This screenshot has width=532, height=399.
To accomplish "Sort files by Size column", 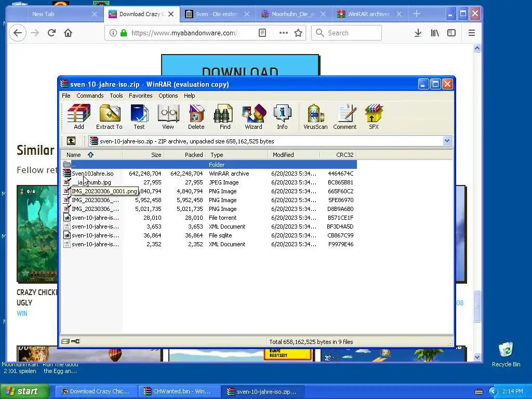I will pyautogui.click(x=143, y=155).
